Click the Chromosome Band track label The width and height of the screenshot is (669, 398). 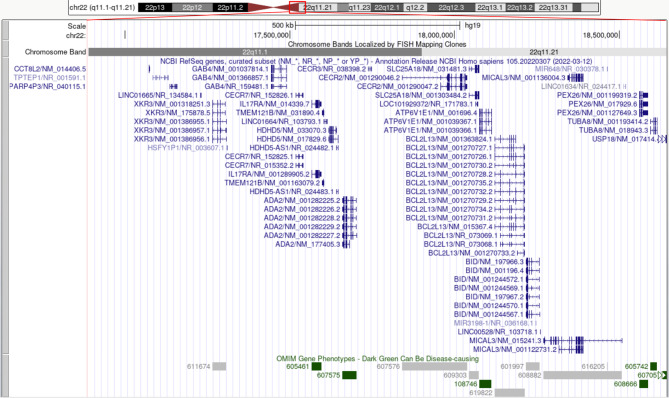55,52
